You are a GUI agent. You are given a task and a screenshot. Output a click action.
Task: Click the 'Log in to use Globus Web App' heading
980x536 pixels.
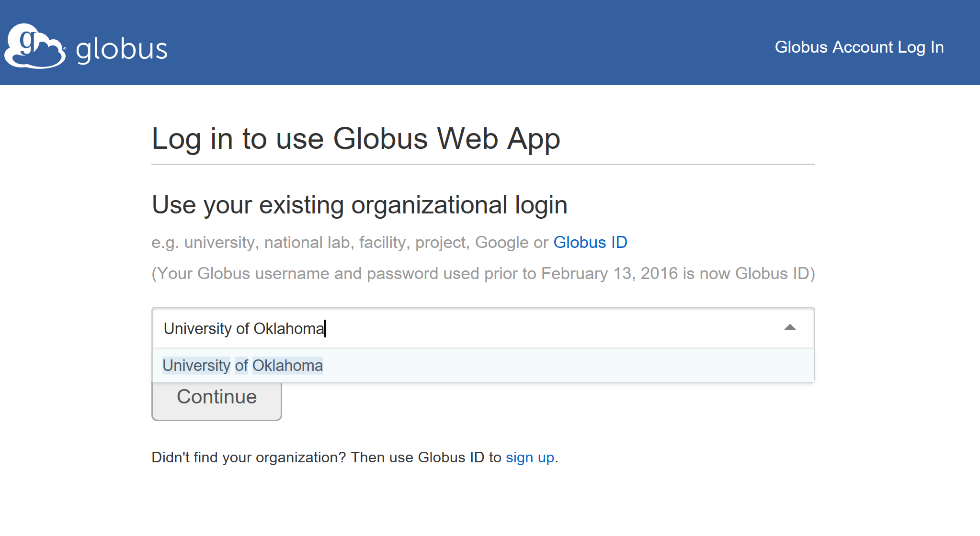click(x=355, y=139)
